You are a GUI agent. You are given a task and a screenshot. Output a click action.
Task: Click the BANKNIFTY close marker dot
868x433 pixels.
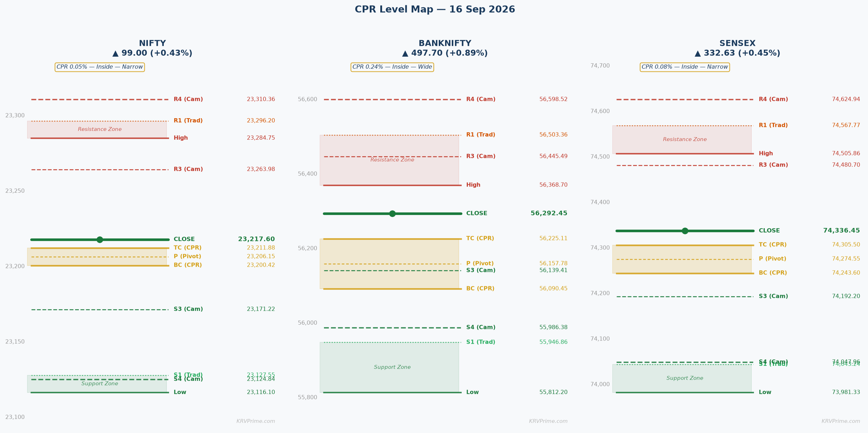(x=392, y=214)
